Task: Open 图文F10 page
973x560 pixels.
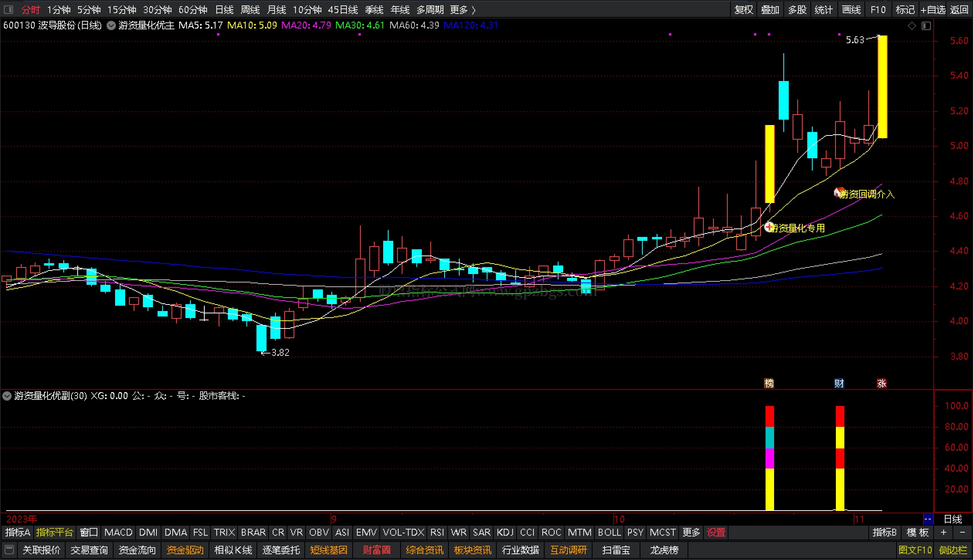Action: tap(915, 550)
